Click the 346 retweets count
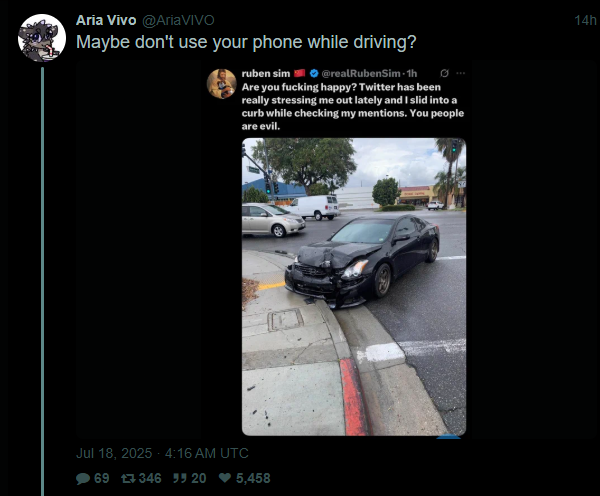 click(x=150, y=478)
